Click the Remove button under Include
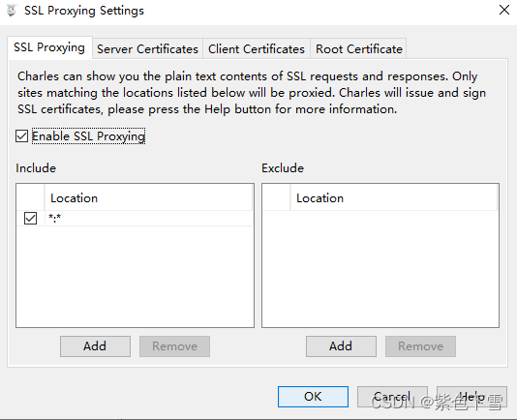Image resolution: width=517 pixels, height=420 pixels. 174,346
